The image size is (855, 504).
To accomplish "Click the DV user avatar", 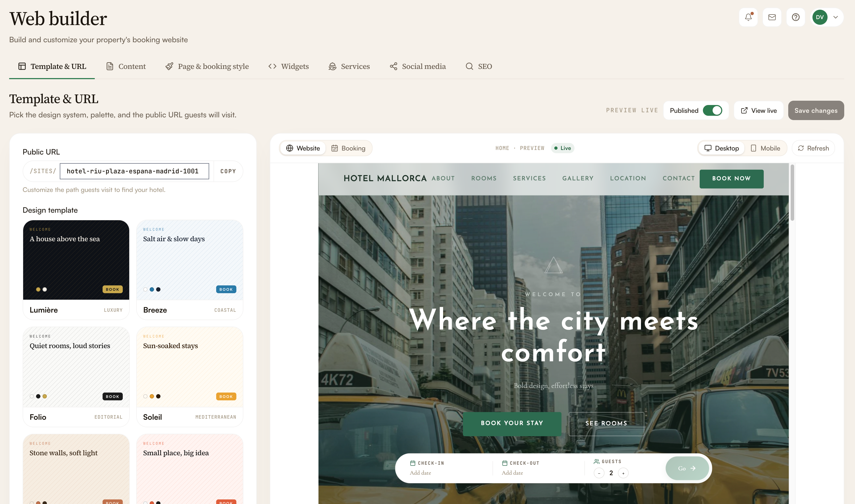I will pos(820,17).
